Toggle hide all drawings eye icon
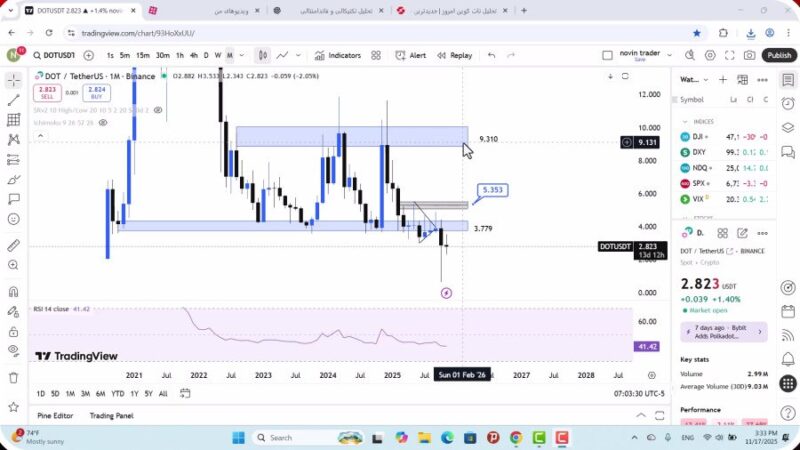This screenshot has width=800, height=450. coord(13,349)
